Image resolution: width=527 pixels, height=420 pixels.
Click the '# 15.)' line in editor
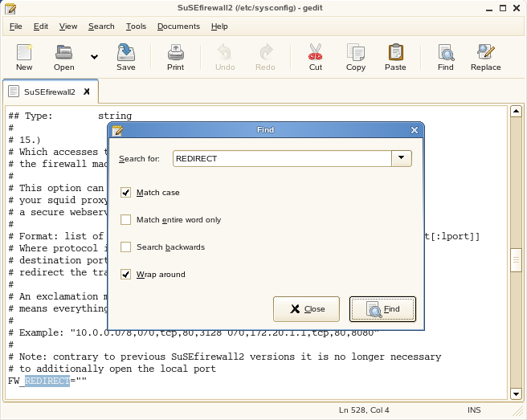pos(25,140)
